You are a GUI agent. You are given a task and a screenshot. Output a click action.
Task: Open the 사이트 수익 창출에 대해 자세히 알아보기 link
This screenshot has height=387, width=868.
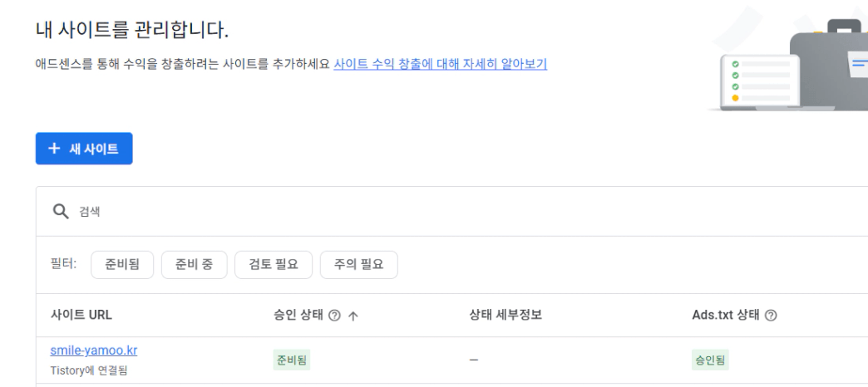click(x=440, y=64)
